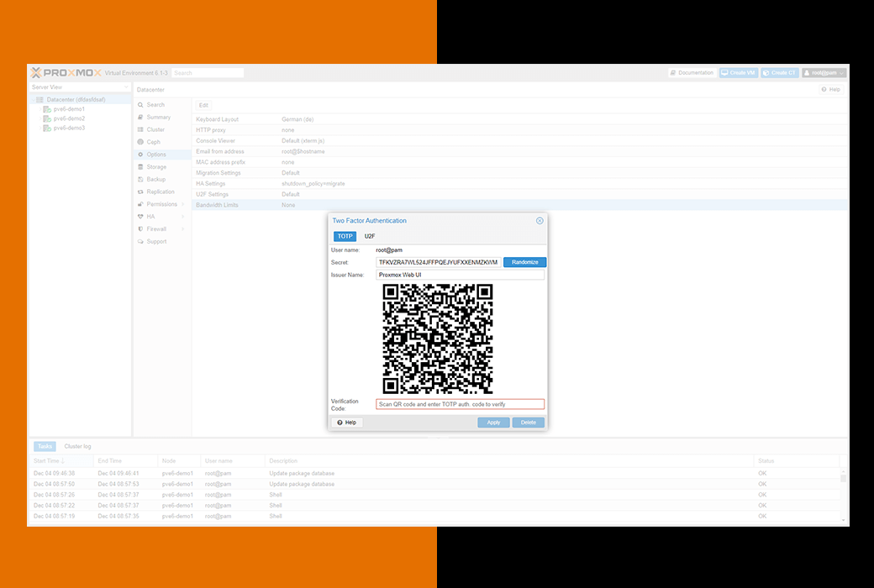Select Shell task started Dec 04 08:57:19
The height and width of the screenshot is (588, 874).
point(434,516)
